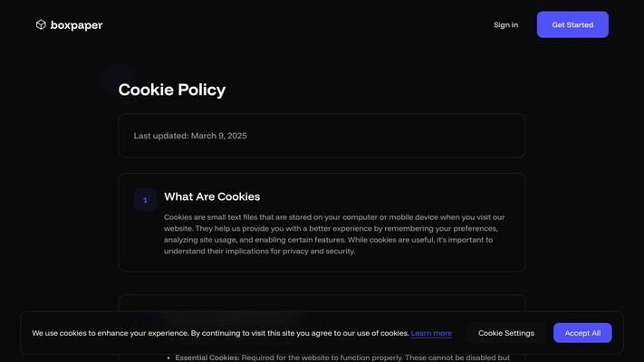The height and width of the screenshot is (362, 644).
Task: Click the boxpaper cube logo icon
Action: coord(41,24)
